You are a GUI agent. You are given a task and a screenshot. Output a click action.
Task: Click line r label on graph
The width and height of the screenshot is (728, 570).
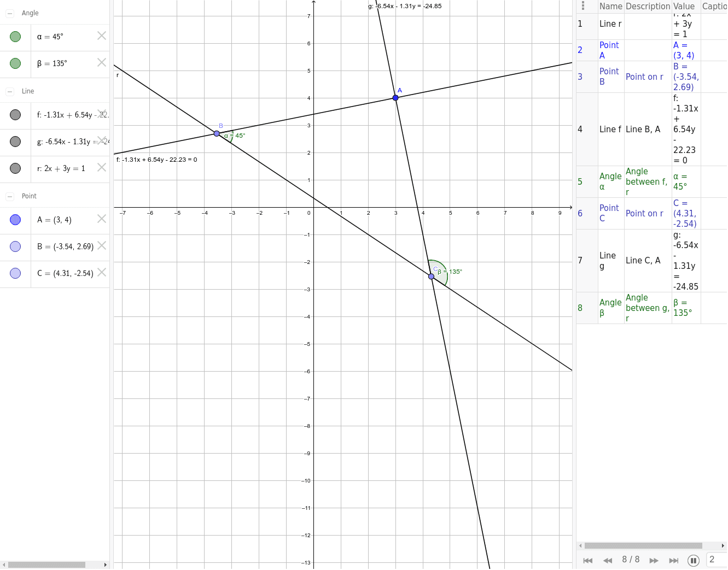pos(118,75)
